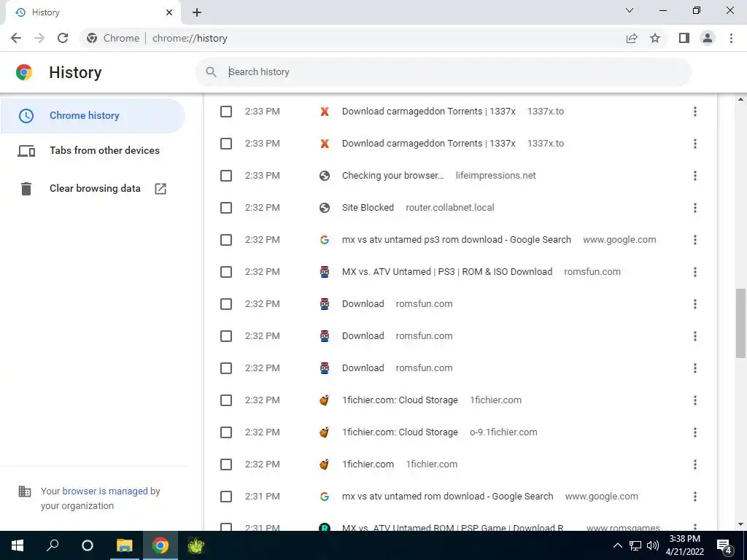Open more actions for o-9.1fichier.com entry
747x560 pixels.
coord(695,432)
